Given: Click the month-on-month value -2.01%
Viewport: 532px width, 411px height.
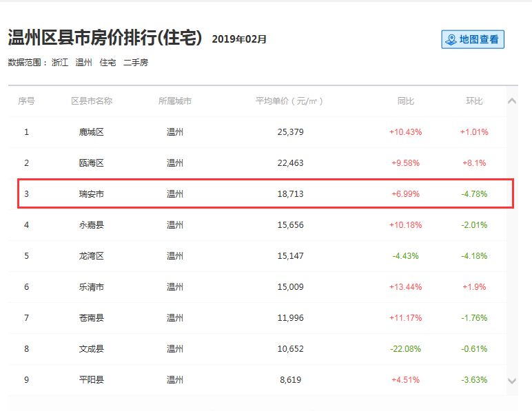Looking at the screenshot, I should click(x=474, y=224).
